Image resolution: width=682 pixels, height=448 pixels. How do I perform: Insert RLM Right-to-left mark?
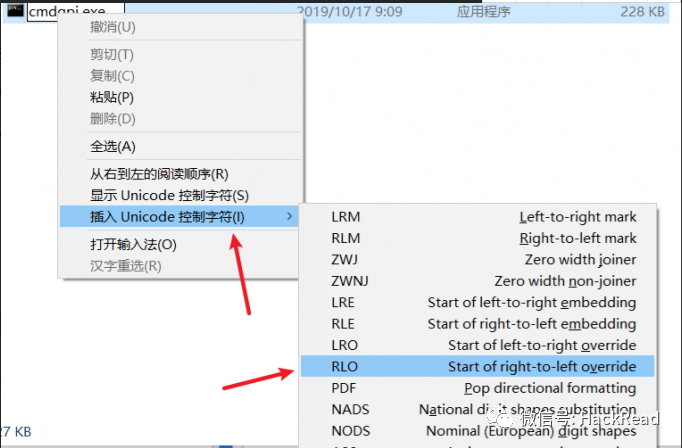[478, 238]
